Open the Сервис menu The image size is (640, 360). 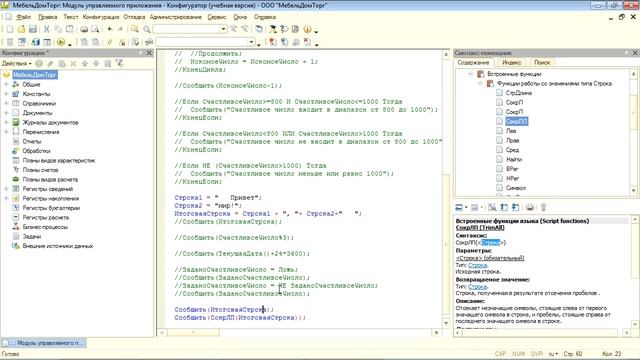tap(217, 17)
